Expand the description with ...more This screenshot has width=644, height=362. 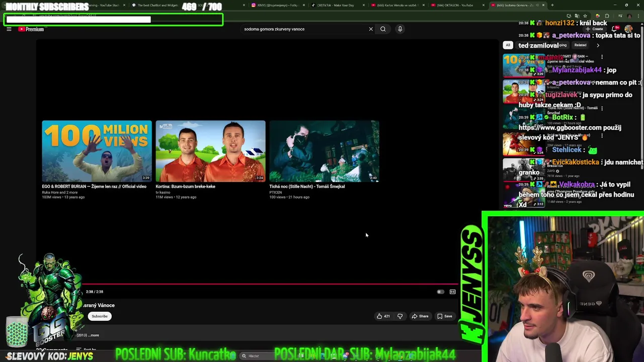(94, 335)
